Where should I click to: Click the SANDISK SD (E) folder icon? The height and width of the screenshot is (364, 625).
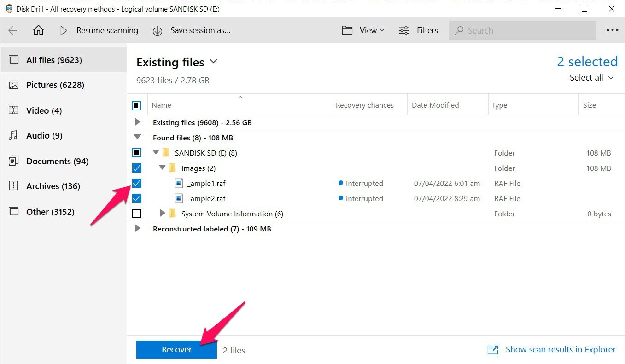(166, 153)
